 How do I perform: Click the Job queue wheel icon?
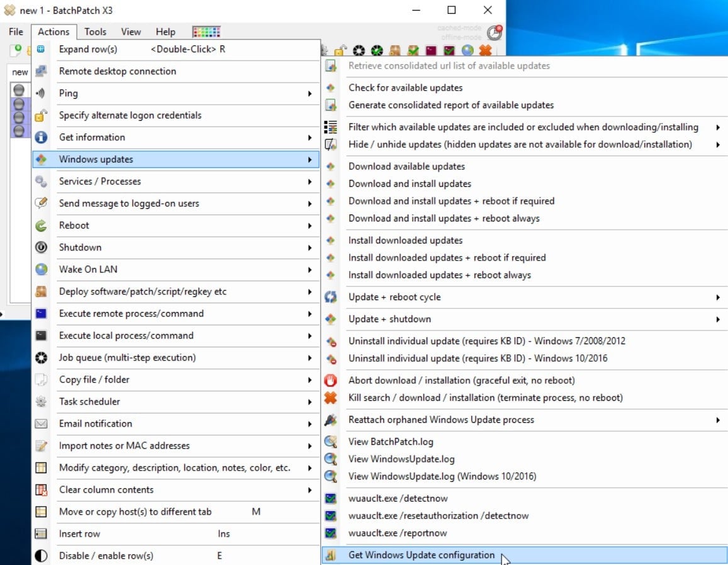41,357
